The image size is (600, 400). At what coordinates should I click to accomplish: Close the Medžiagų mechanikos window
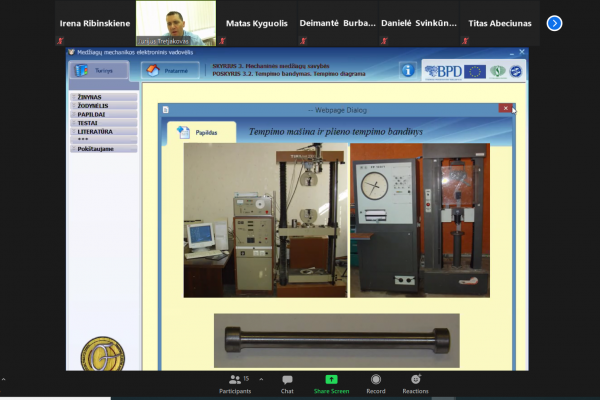(522, 52)
